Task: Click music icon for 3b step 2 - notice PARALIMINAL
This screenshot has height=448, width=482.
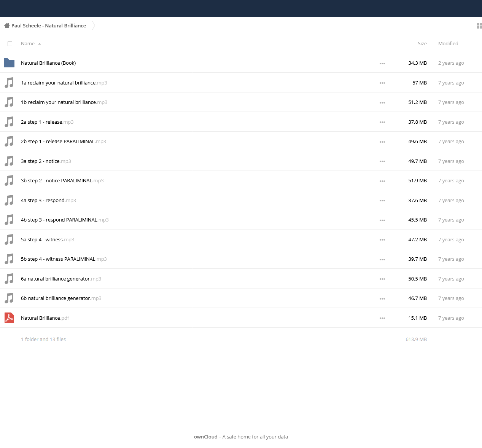Action: tap(9, 180)
